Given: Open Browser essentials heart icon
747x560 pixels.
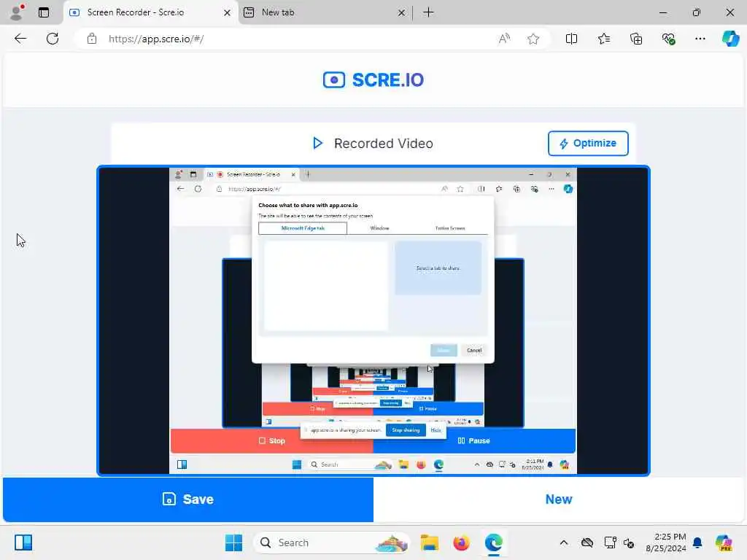Looking at the screenshot, I should (x=668, y=39).
